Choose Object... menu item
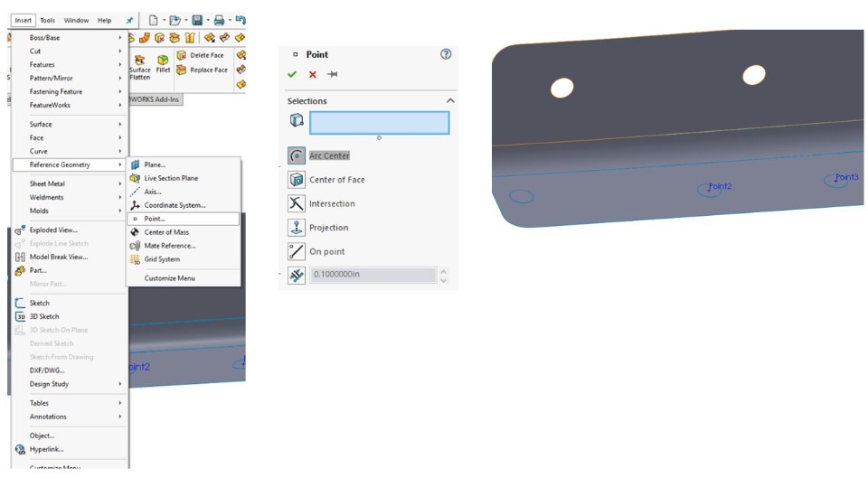This screenshot has height=478, width=868. 70,436
